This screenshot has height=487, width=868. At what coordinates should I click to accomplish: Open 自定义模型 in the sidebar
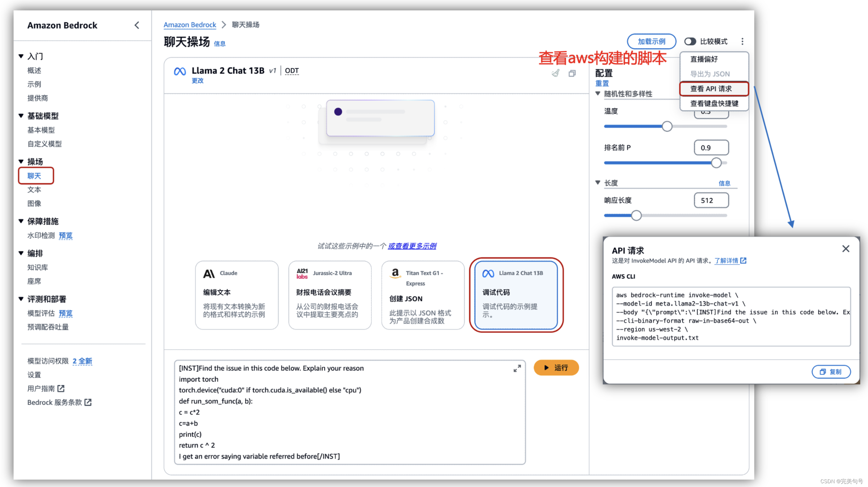pos(44,144)
